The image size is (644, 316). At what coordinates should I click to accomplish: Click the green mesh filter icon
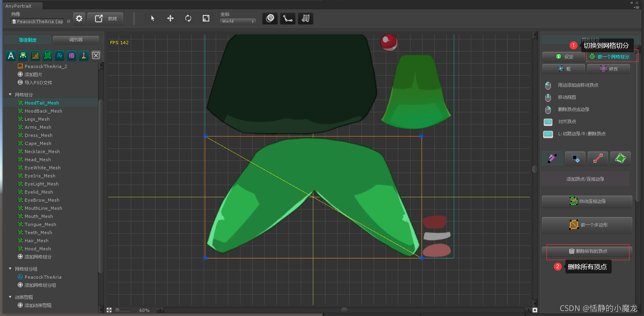tap(47, 56)
